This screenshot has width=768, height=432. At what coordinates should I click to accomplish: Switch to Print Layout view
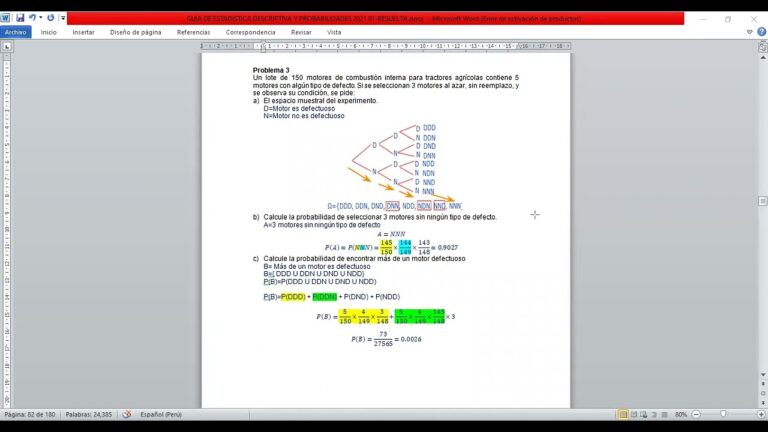pos(623,414)
